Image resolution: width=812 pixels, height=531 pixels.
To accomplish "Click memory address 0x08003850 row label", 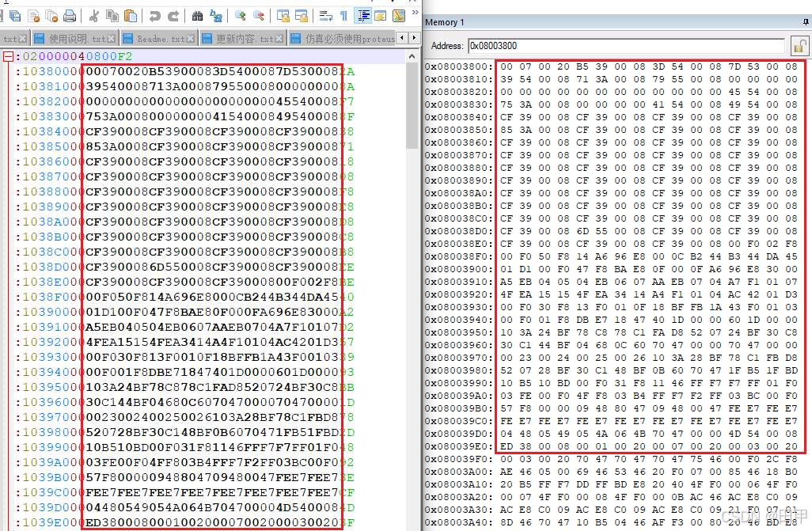I will click(x=459, y=130).
